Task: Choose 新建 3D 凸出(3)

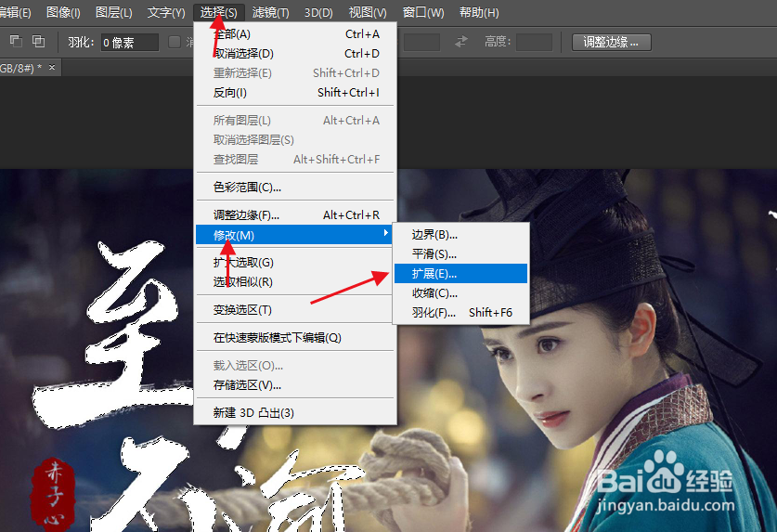Action: click(296, 413)
